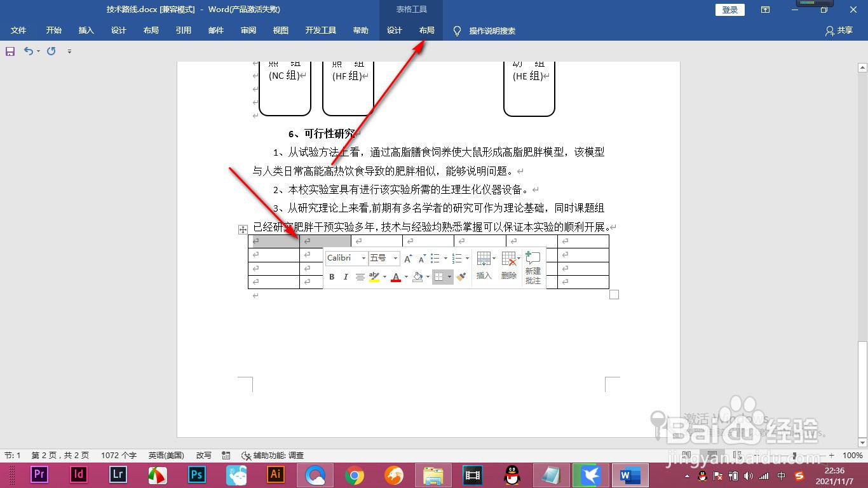Screen dimensions: 868x488
Task: Open the 开发工具 ribbon tab
Action: (x=321, y=30)
